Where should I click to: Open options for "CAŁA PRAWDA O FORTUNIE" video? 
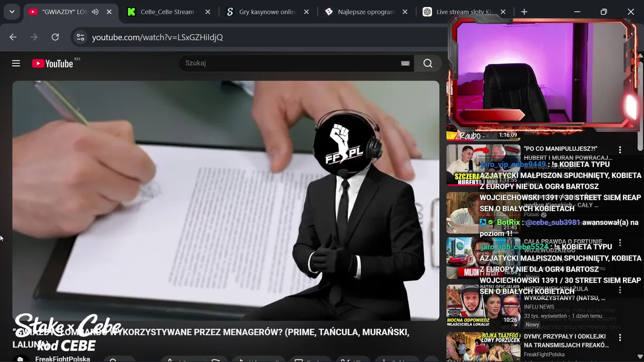tap(620, 242)
